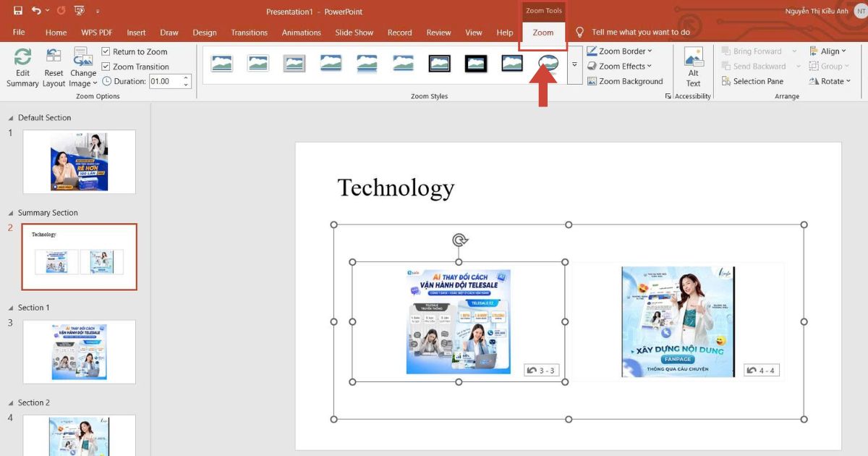Click the Technology title text

396,187
